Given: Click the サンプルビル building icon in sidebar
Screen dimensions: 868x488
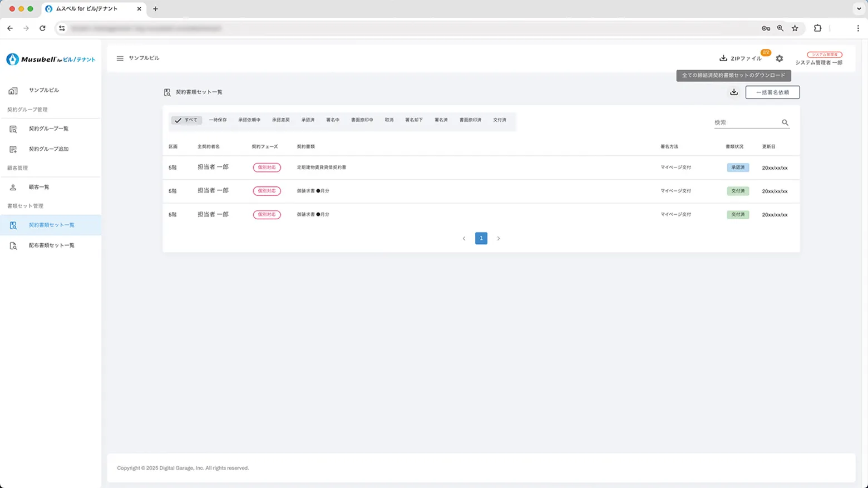Looking at the screenshot, I should pos(13,91).
